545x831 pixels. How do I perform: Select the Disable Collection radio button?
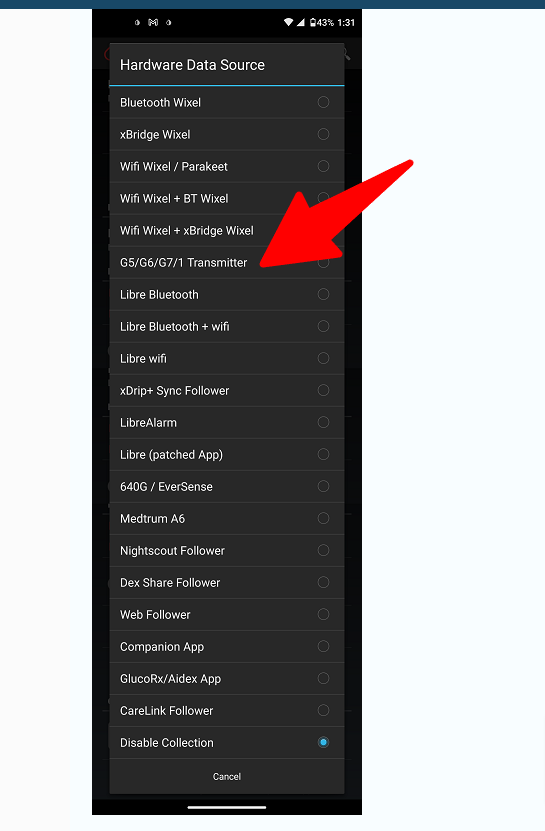point(323,742)
